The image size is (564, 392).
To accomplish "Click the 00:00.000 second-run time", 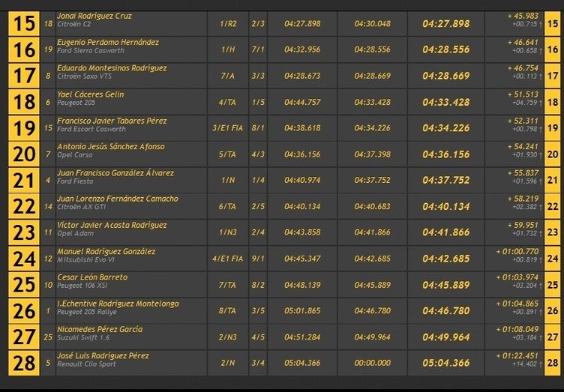I will 372,363.
